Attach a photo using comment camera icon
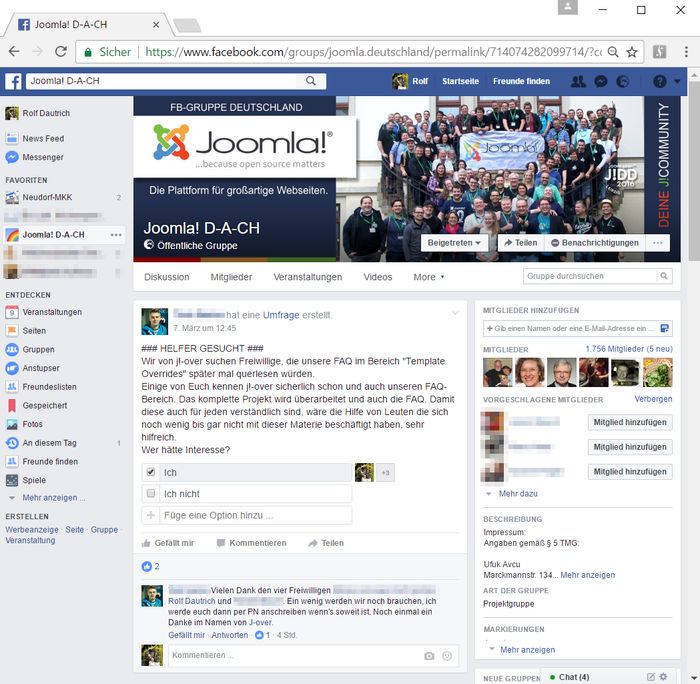Screen dimensions: 700x684 429,656
